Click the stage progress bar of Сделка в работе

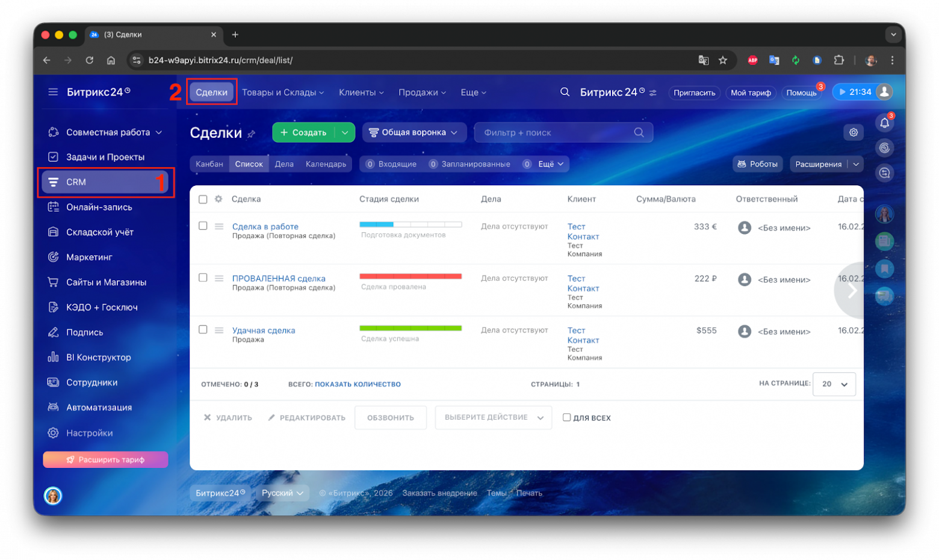click(x=410, y=224)
